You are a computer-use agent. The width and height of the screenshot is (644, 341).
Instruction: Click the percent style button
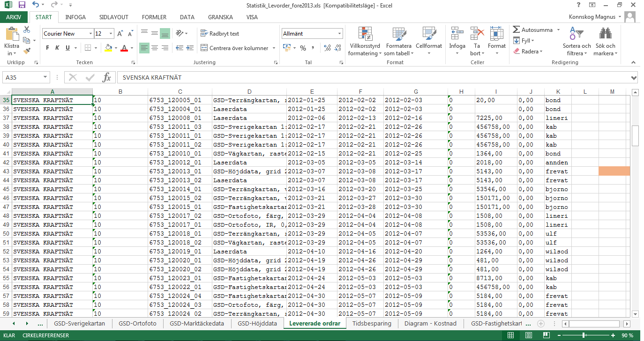coord(303,48)
